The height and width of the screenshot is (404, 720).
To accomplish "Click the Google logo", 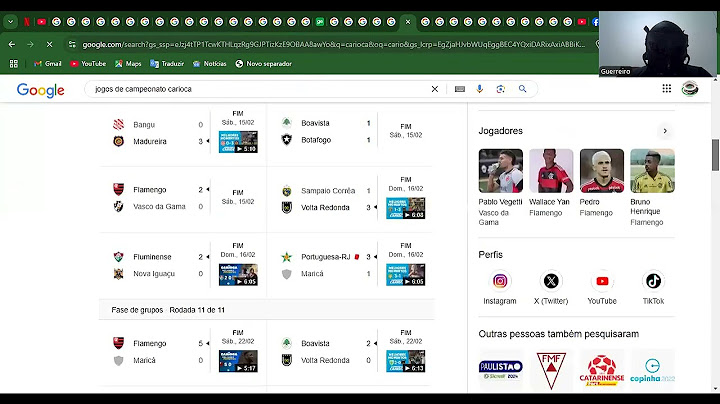I will click(40, 90).
